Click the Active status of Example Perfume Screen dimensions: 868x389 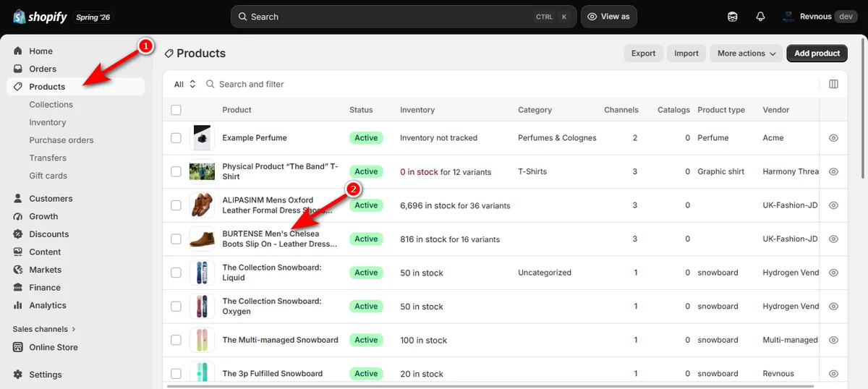[x=366, y=137]
